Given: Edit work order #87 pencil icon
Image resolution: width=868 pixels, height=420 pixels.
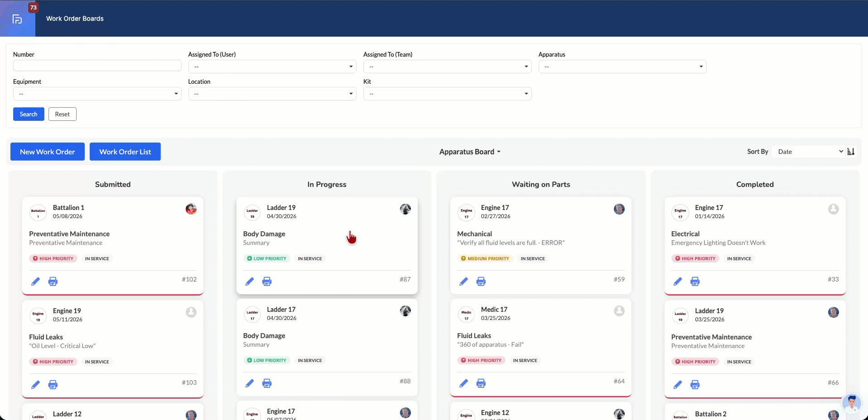Looking at the screenshot, I should pos(250,282).
